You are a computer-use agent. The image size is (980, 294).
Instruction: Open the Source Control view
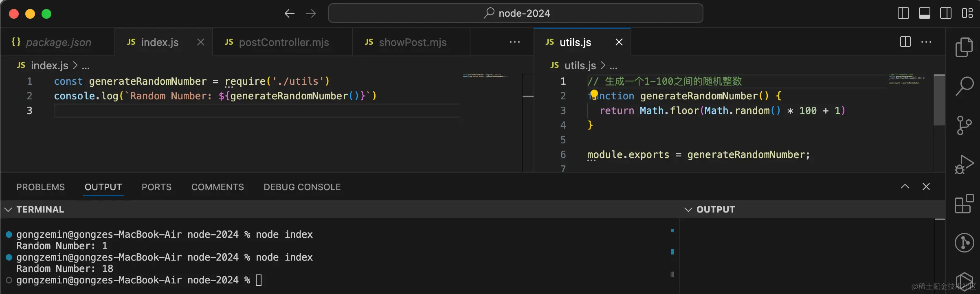pos(964,125)
